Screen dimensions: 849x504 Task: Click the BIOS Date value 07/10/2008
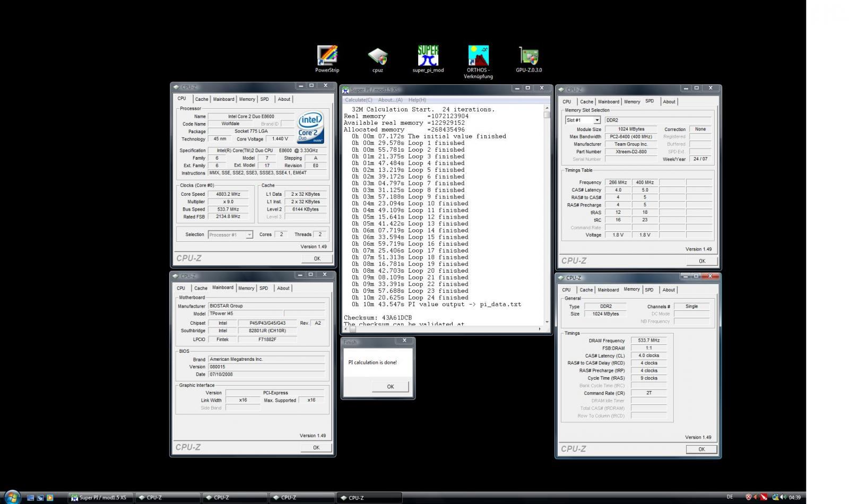(266, 374)
